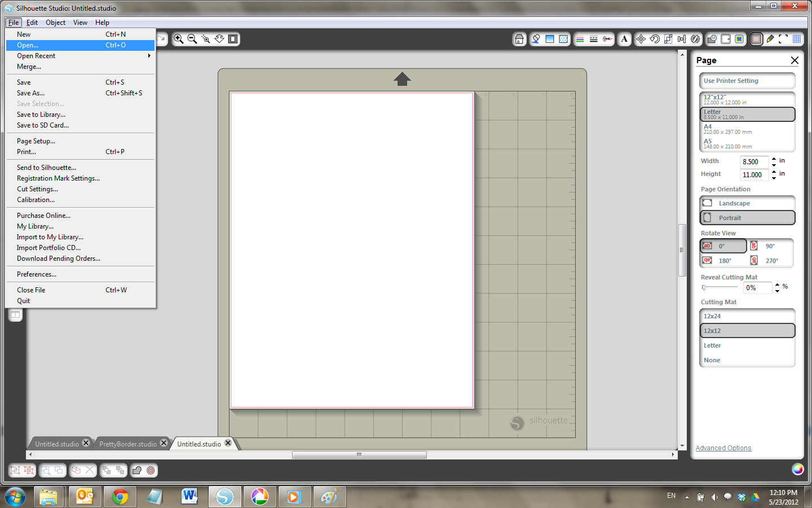Open the Fill Color paint bucket tool
812x508 pixels.
tap(536, 39)
